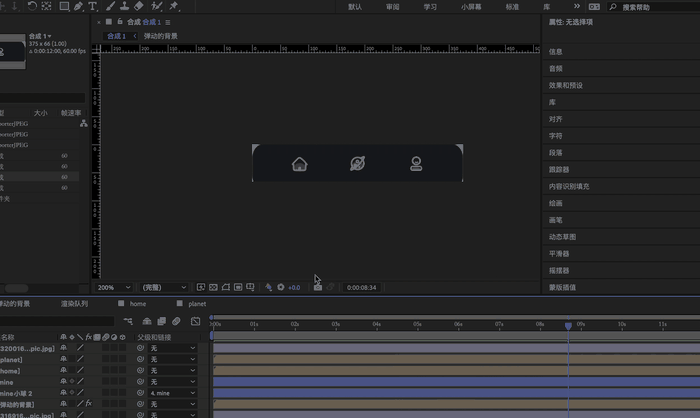Open the 内容识别填充 panel
Screen dimensions: 700x418
click(569, 186)
